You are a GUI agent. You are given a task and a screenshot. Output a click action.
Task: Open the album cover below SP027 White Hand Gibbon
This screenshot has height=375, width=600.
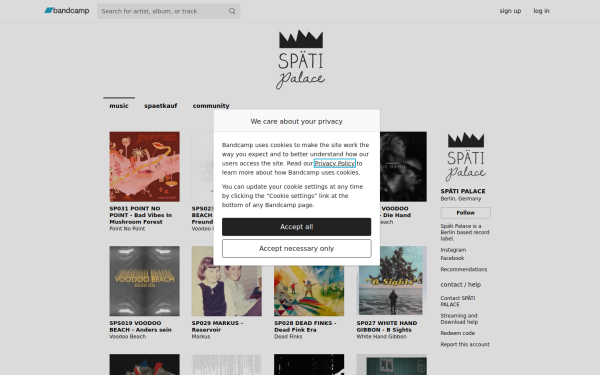point(391,364)
